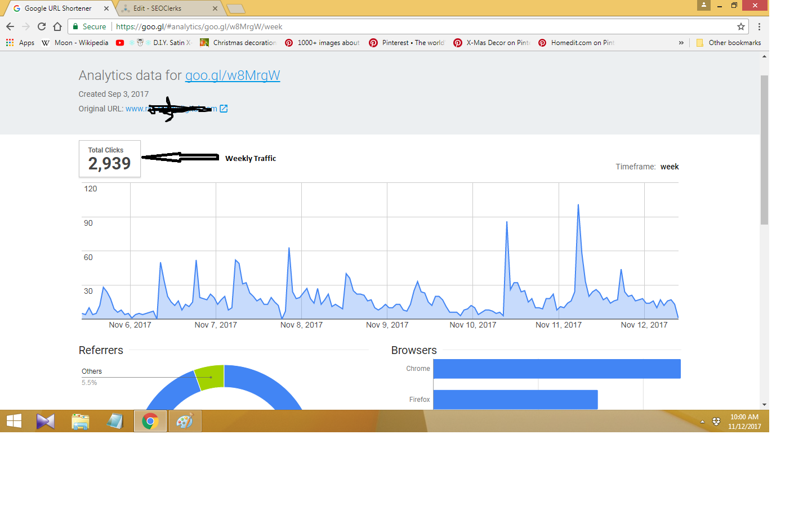Click the Home button in the browser toolbar
The width and height of the screenshot is (812, 524).
(x=56, y=26)
